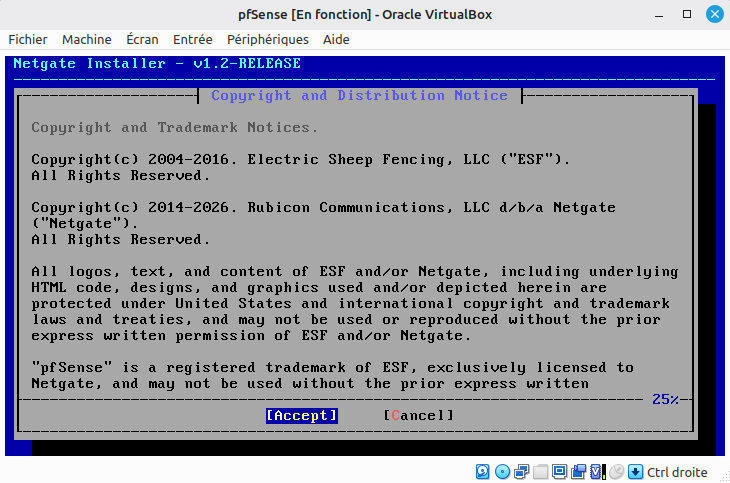Screen dimensions: 730x483
Task: Open the Fichier menu
Action: (28, 40)
